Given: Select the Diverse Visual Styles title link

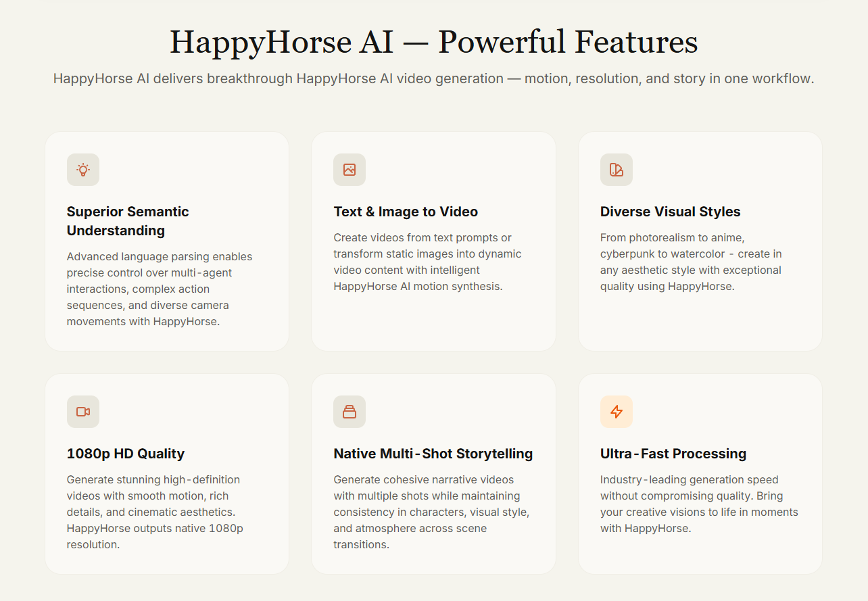Looking at the screenshot, I should tap(670, 212).
